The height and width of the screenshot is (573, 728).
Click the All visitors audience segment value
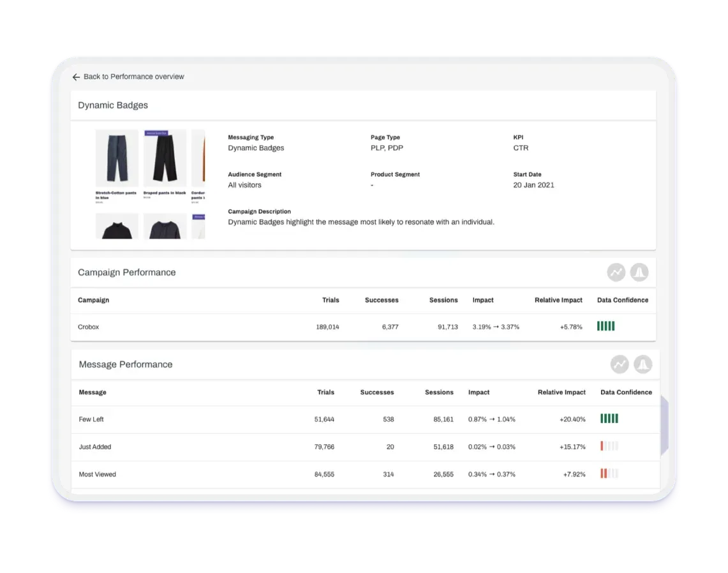point(244,185)
